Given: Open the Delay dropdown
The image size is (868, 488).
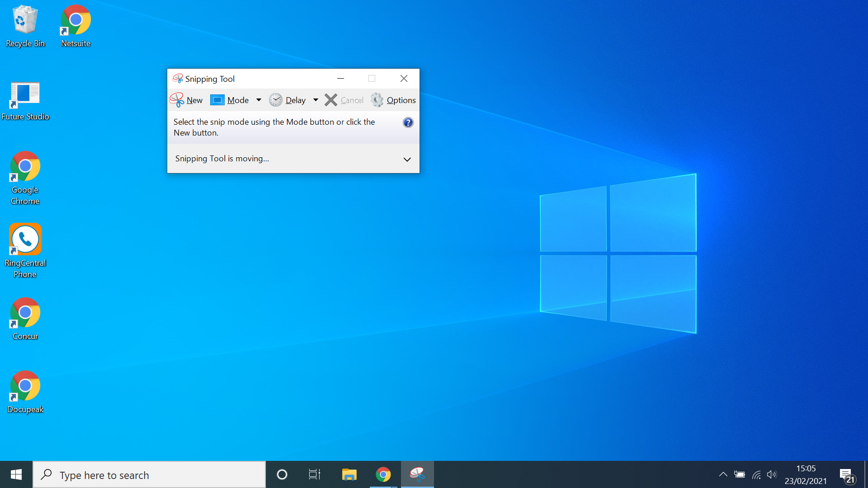Looking at the screenshot, I should [316, 100].
